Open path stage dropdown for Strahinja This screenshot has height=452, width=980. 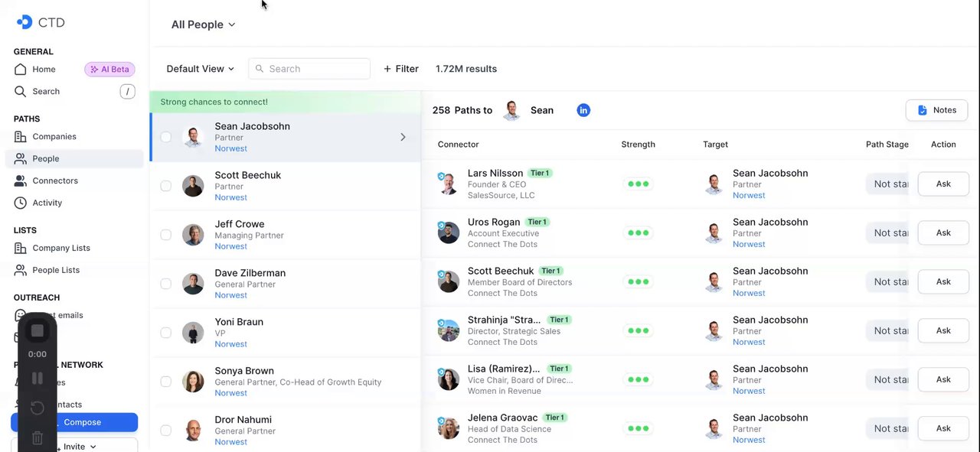point(888,330)
